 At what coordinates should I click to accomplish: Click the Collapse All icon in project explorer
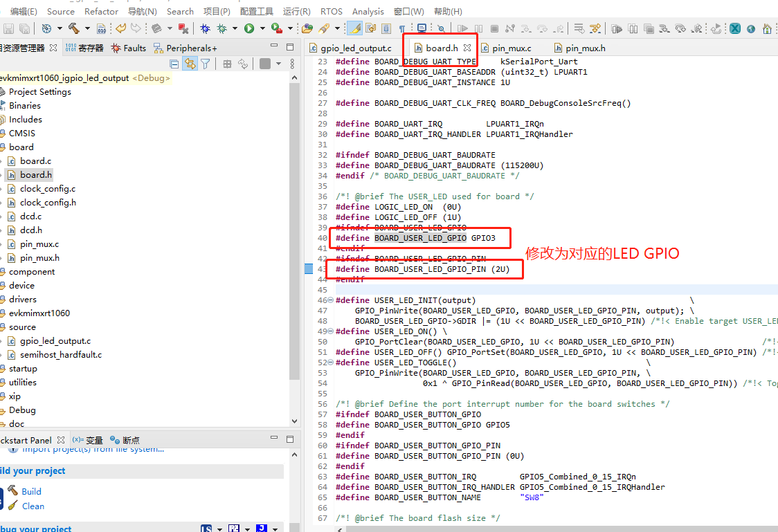coord(174,64)
